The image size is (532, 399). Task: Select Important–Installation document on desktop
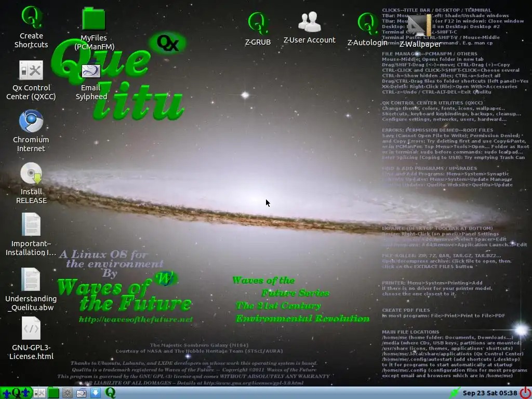31,224
